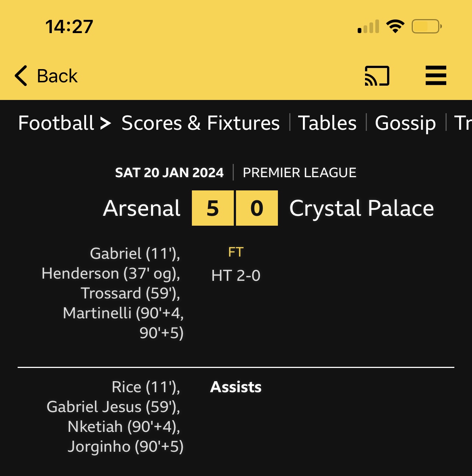Tap the cellular signal bars
Screen dimensions: 472x476
368,27
